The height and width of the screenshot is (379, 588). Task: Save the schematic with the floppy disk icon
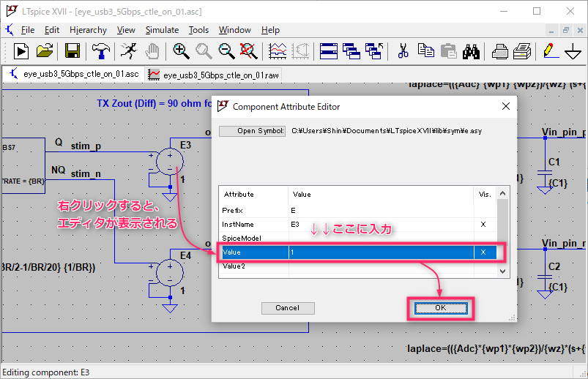click(x=72, y=51)
